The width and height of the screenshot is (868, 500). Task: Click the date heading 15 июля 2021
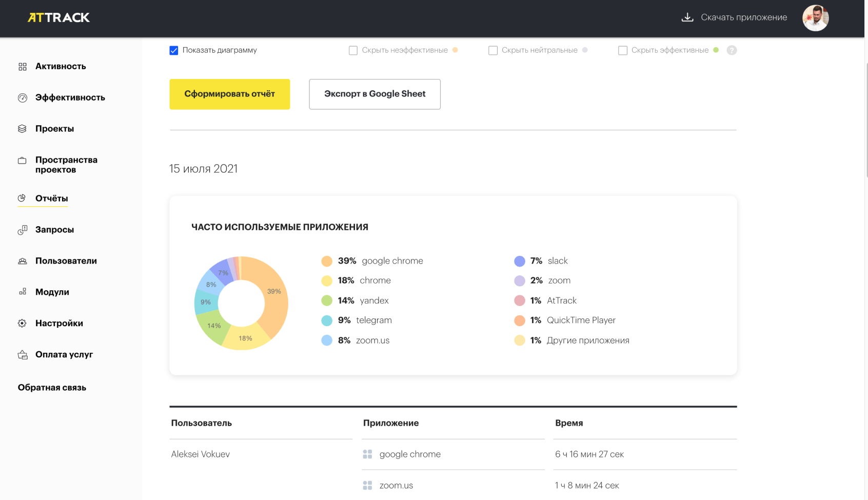[x=204, y=169]
